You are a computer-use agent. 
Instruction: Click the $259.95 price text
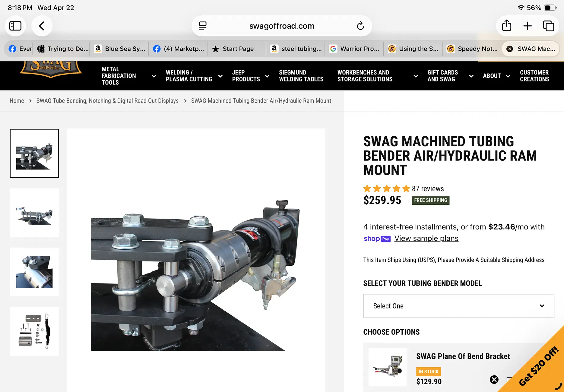(x=382, y=200)
